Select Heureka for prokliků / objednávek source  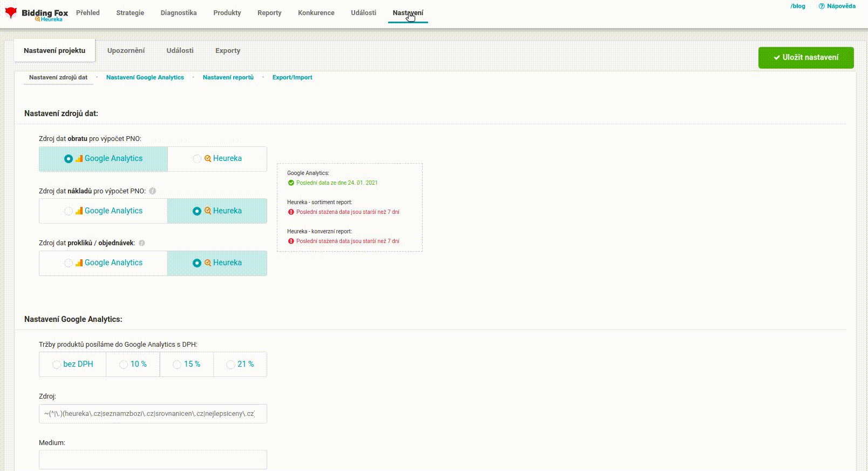pyautogui.click(x=217, y=263)
